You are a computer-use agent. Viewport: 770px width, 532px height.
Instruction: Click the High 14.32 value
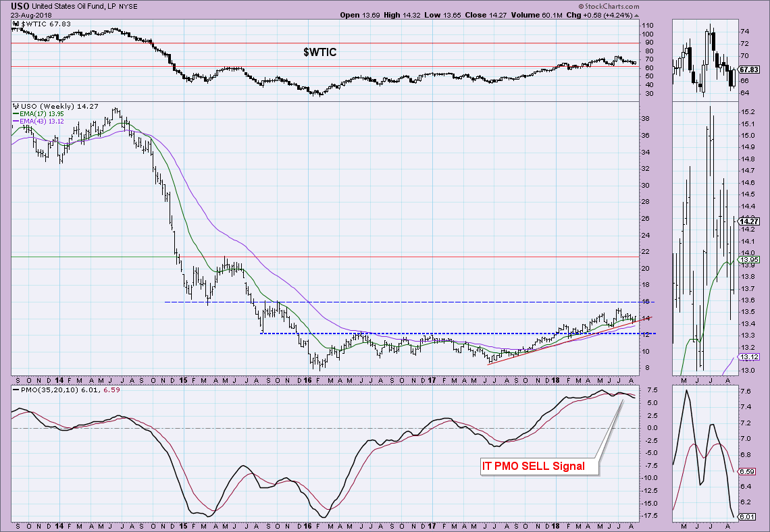[402, 16]
